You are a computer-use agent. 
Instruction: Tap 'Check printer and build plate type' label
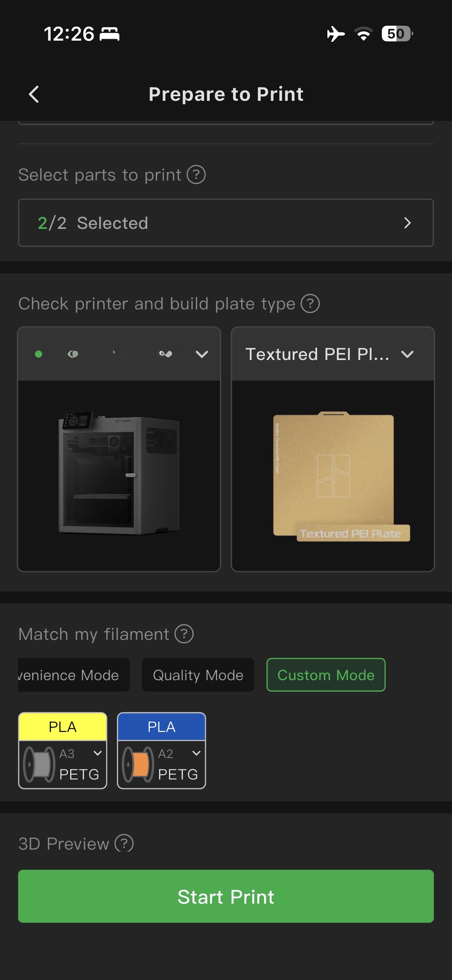pyautogui.click(x=157, y=304)
